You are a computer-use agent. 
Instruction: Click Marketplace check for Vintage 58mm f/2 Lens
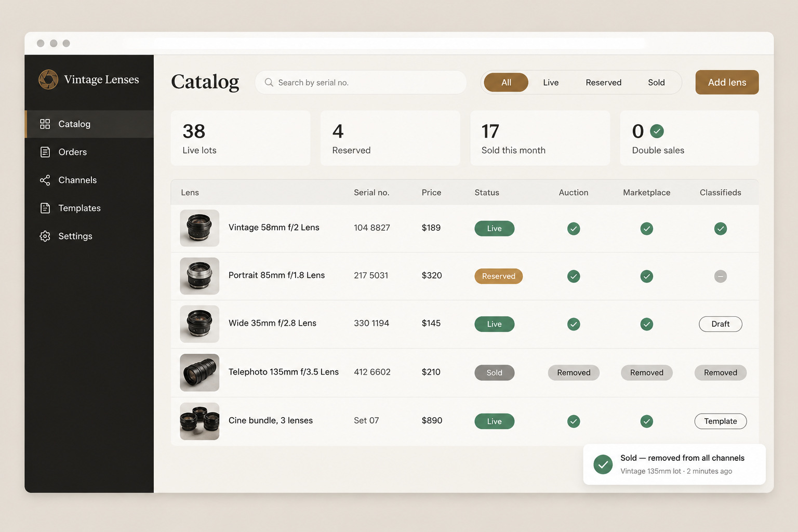click(x=647, y=229)
